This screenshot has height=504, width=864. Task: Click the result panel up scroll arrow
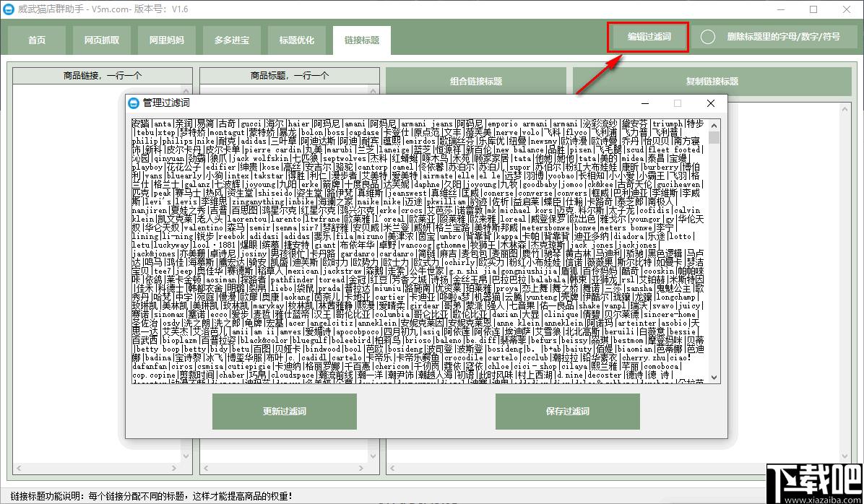click(x=846, y=110)
